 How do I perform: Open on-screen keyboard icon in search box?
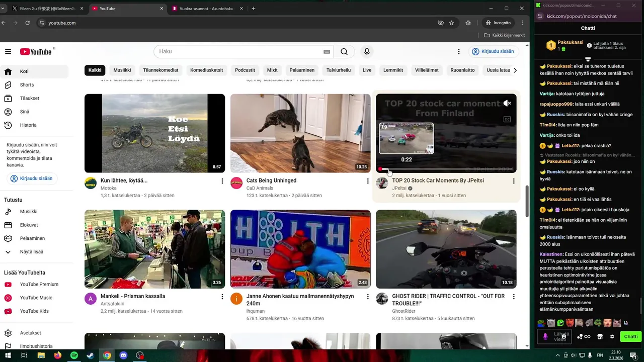pos(327,52)
